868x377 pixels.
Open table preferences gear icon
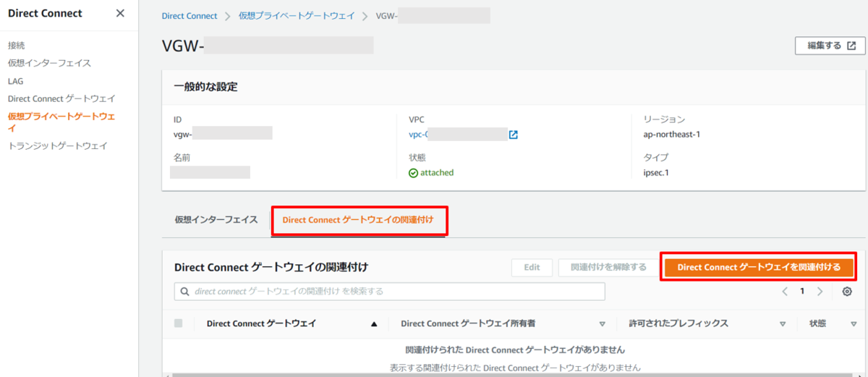click(847, 291)
